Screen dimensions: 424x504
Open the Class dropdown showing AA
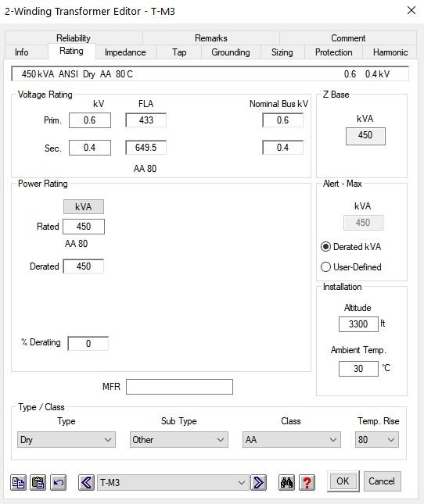tap(292, 440)
